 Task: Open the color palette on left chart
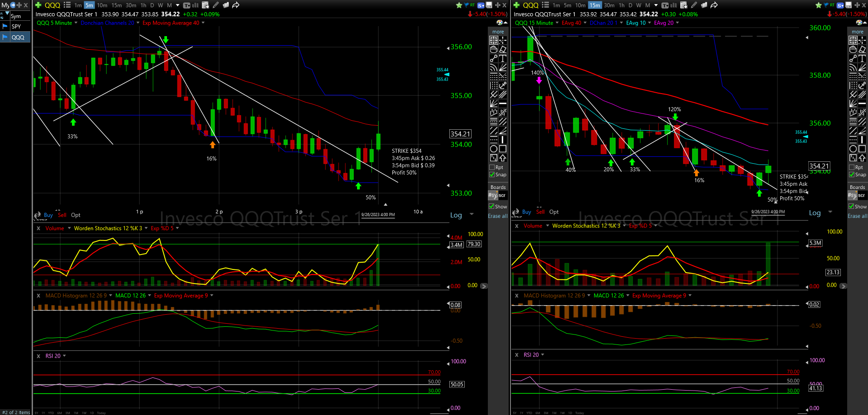(x=500, y=23)
